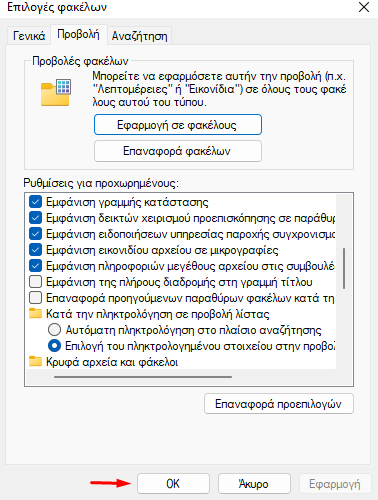Close the Επιλογές φακέλων dialog

click(364, 7)
